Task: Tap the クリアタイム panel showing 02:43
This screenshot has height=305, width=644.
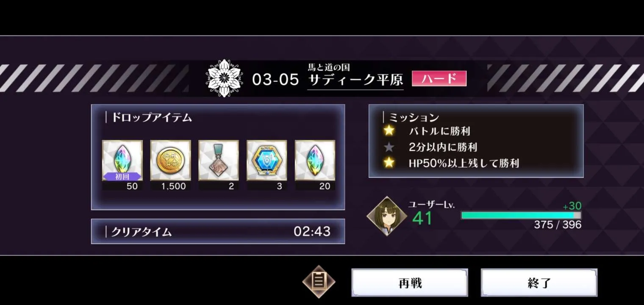Action: pos(218,231)
